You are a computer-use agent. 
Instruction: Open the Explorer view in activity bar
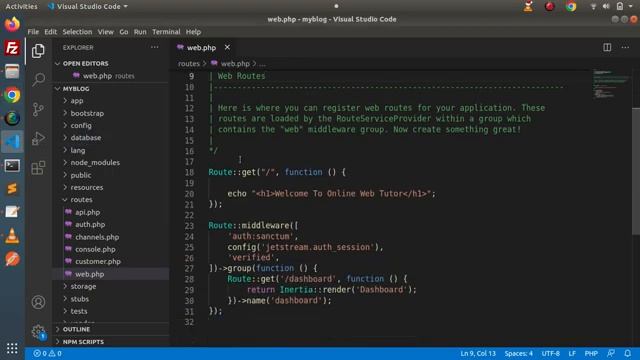point(38,51)
